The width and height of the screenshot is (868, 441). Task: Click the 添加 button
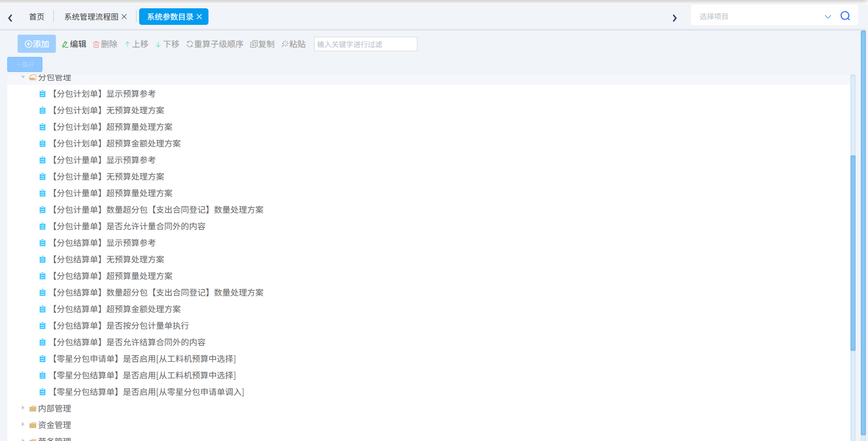tap(37, 44)
